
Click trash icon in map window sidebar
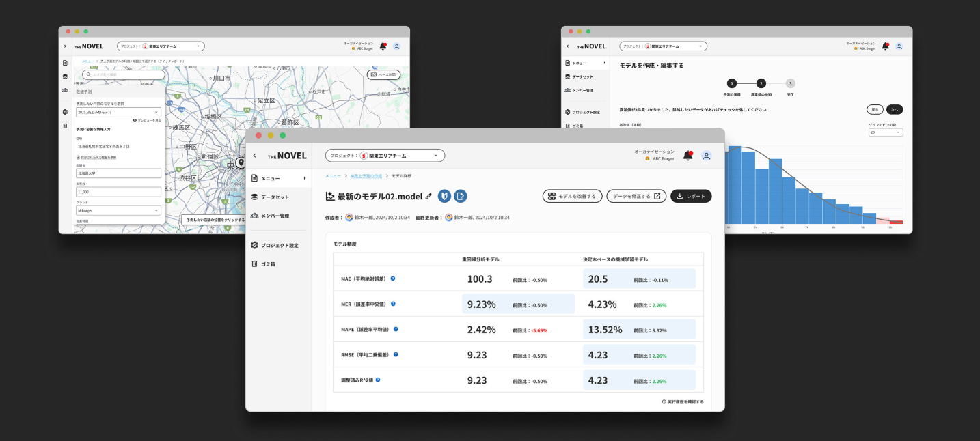pyautogui.click(x=65, y=126)
